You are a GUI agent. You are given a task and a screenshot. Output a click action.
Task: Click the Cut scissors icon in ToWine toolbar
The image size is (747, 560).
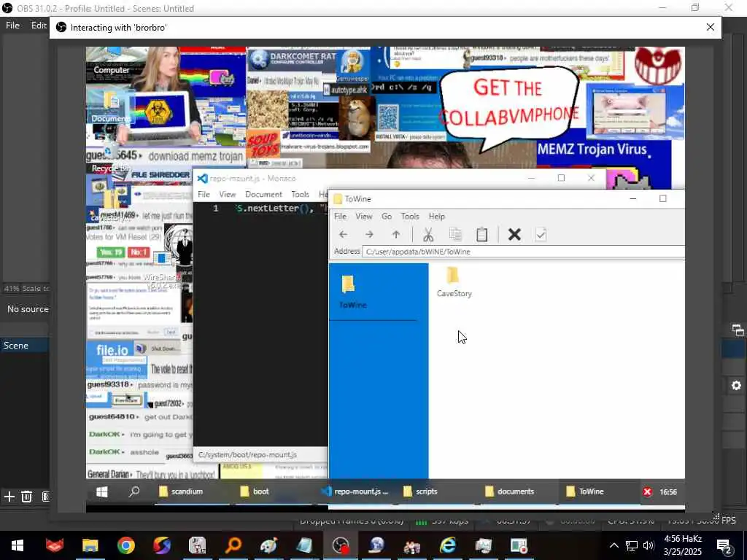(x=427, y=234)
